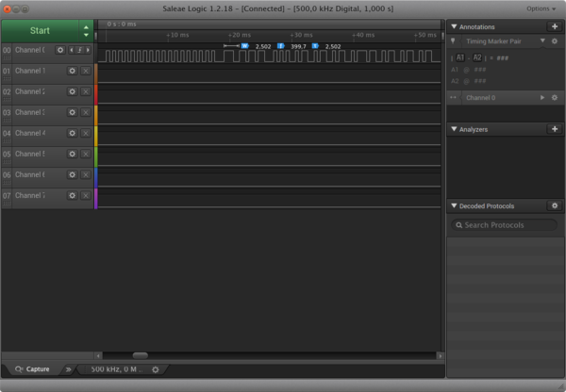Open the Options dropdown menu
Viewport: 566px width, 392px height.
(541, 8)
